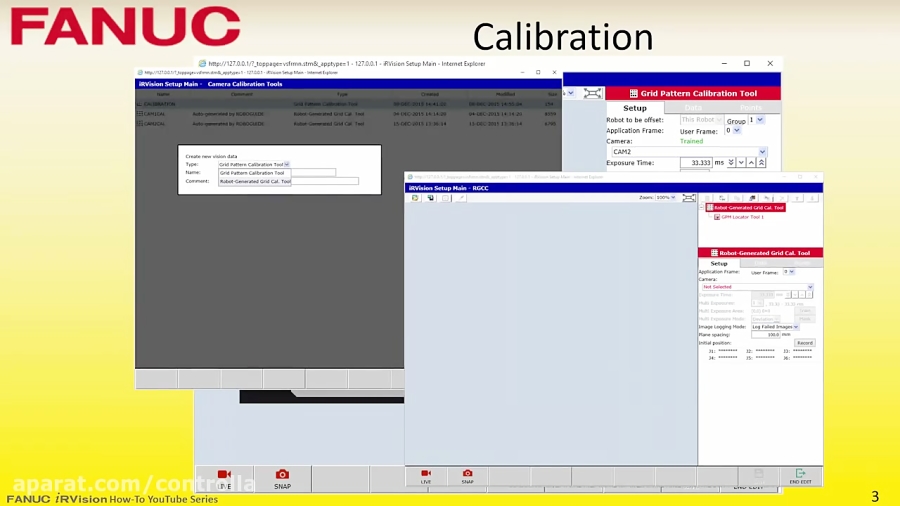Click first tree toolbar icon above Robot-Generated tree
This screenshot has width=900, height=506.
click(x=707, y=198)
